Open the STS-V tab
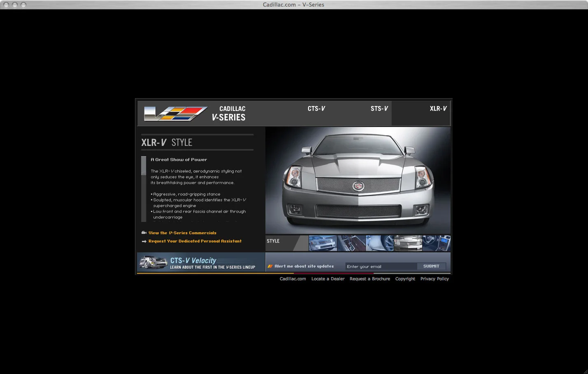This screenshot has width=588, height=374. [379, 109]
